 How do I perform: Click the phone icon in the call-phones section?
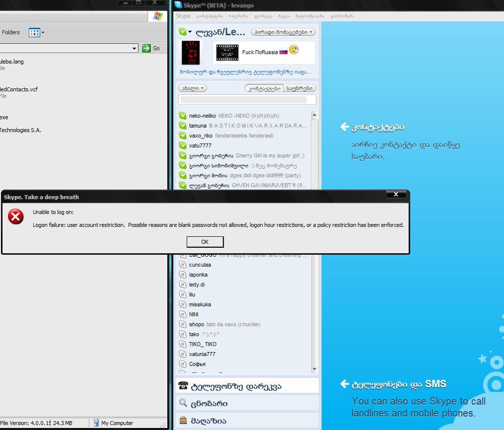[x=183, y=386]
